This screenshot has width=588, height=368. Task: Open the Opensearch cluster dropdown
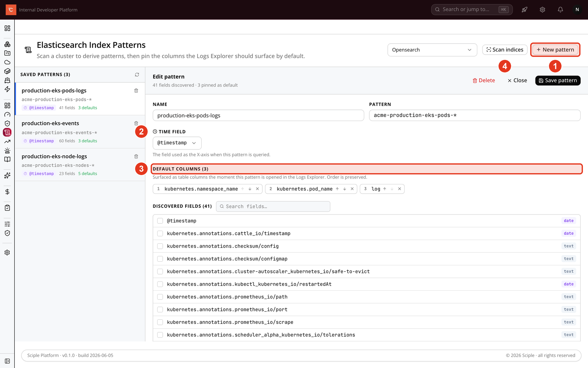click(432, 50)
